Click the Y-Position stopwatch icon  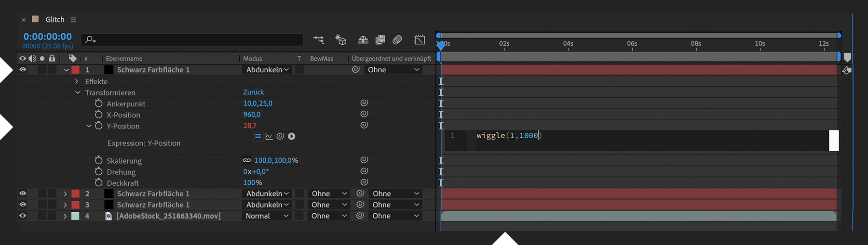tap(99, 126)
